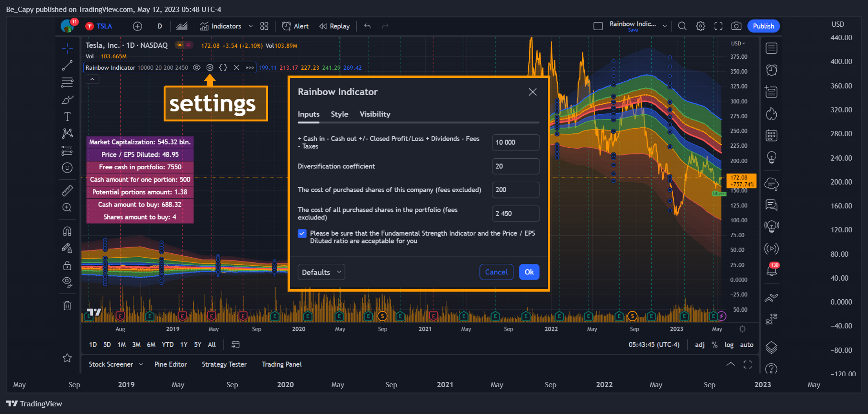
Task: Create an Alert from the toolbar
Action: click(295, 26)
